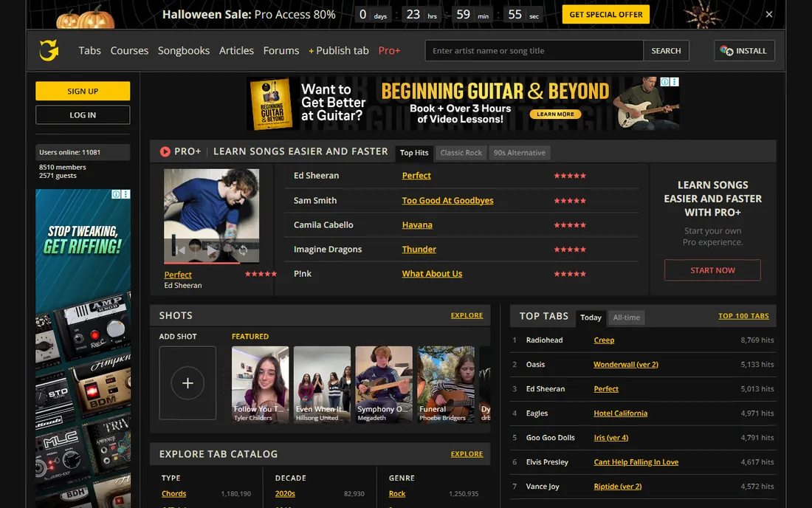Click the video progress bar under Perfect
This screenshot has height=508, width=812.
point(211,263)
